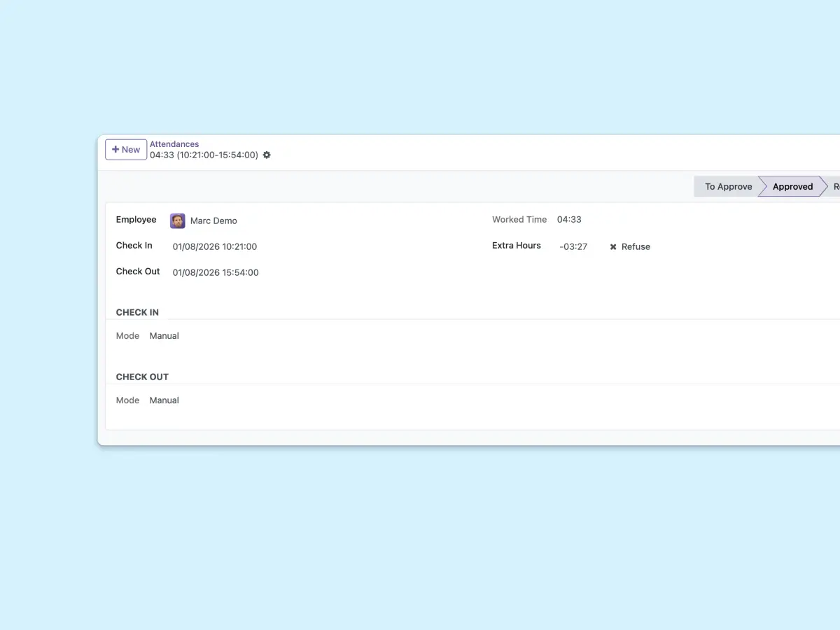
Task: Click the record title 04:33 (10:21:00-15:54:00)
Action: click(x=204, y=155)
